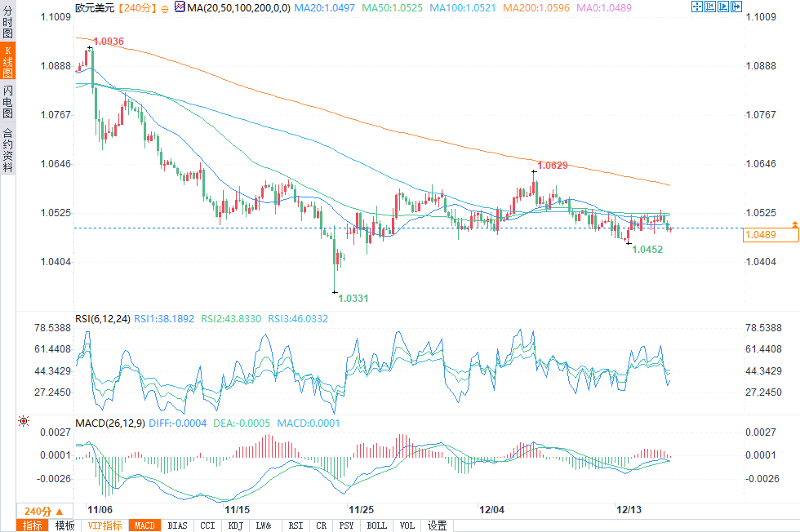Click the 1.0452 low price marker
Image resolution: width=800 pixels, height=532 pixels.
[x=647, y=250]
